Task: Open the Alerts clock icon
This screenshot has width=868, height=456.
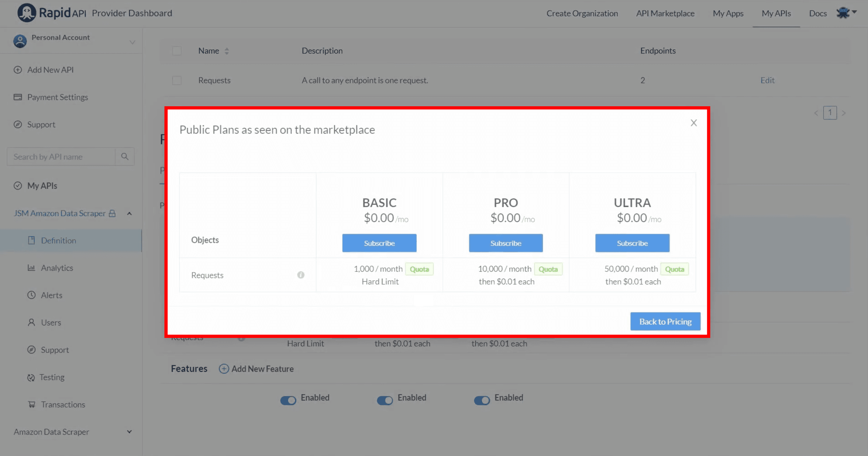Action: coord(31,295)
